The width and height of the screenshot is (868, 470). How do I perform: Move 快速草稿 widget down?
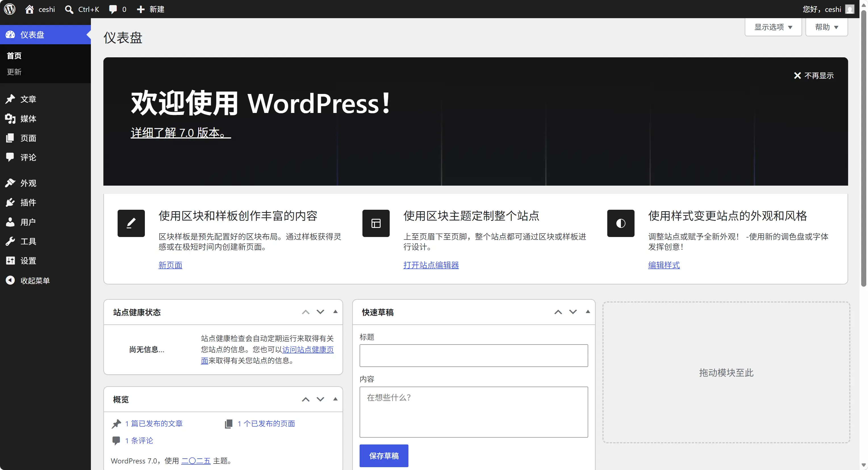(573, 312)
